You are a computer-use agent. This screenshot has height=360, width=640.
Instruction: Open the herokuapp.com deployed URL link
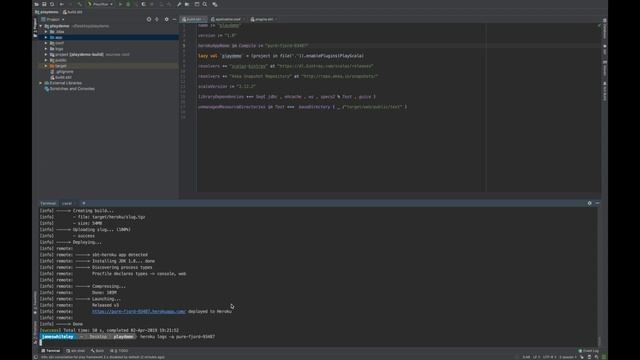[x=139, y=311]
